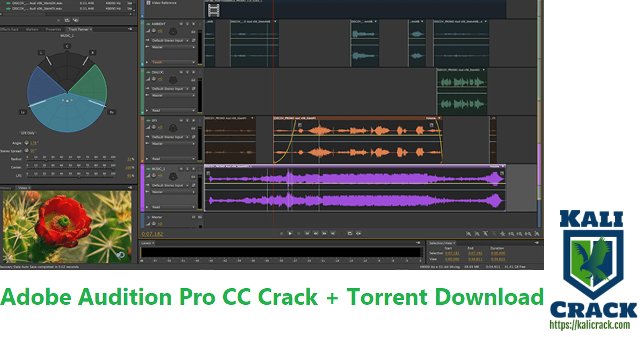
Task: Open SFX track Master output dropdown
Action: point(173,144)
